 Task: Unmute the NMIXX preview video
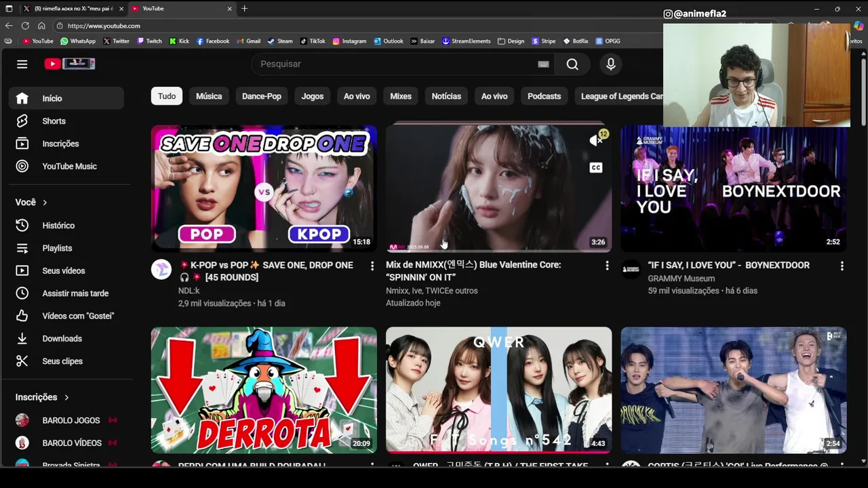pos(595,140)
